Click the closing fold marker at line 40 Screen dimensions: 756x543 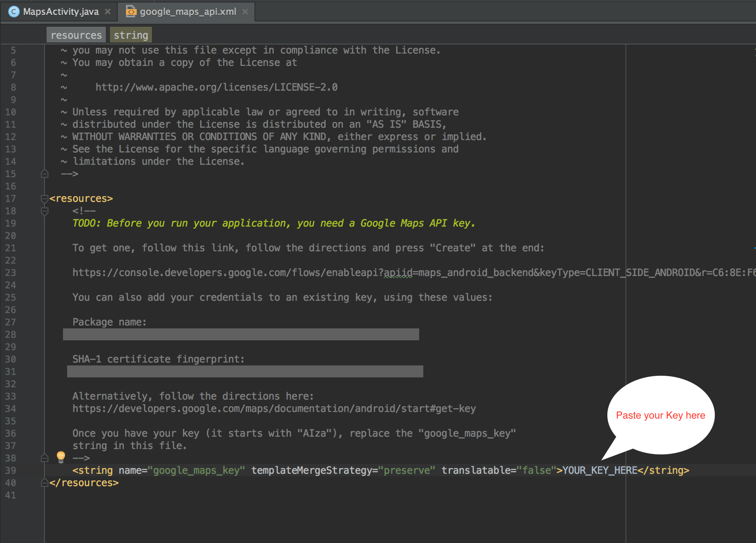44,483
